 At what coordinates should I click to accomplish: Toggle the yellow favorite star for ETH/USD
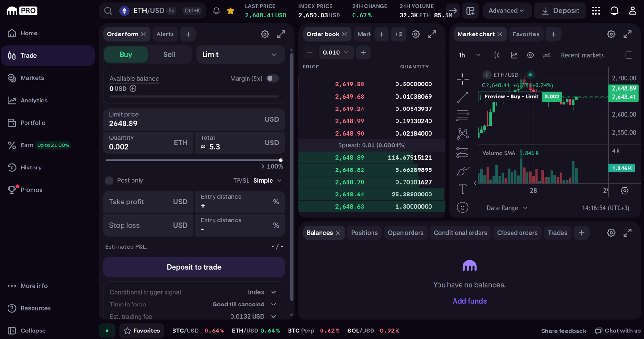pyautogui.click(x=231, y=10)
